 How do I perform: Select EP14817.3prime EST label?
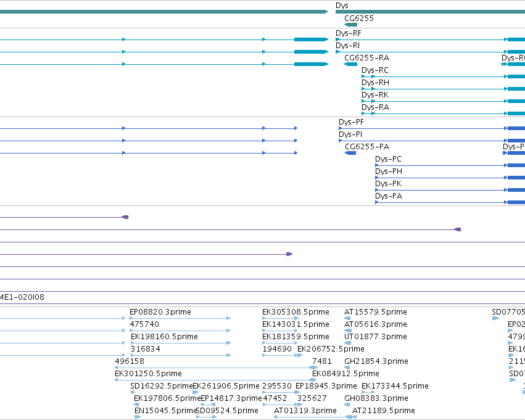(x=231, y=399)
